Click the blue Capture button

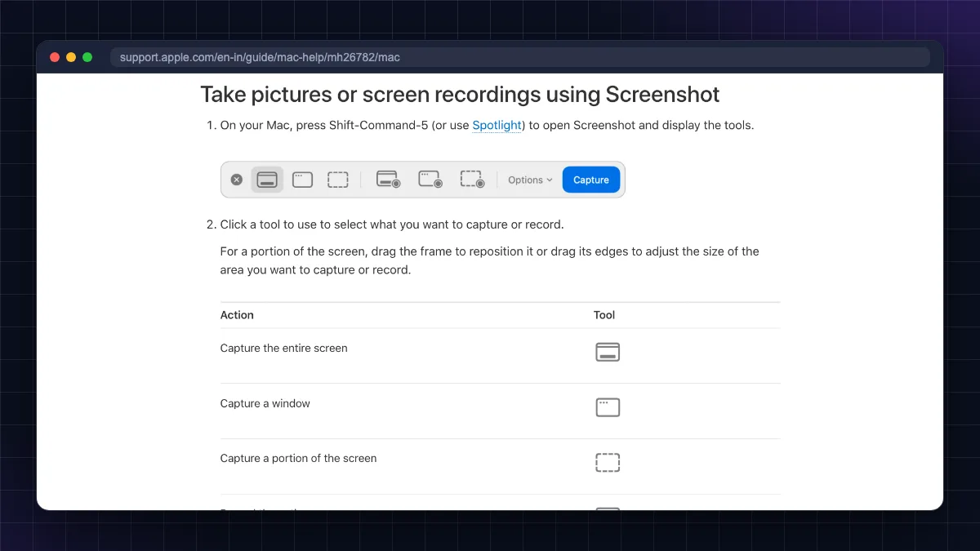591,180
